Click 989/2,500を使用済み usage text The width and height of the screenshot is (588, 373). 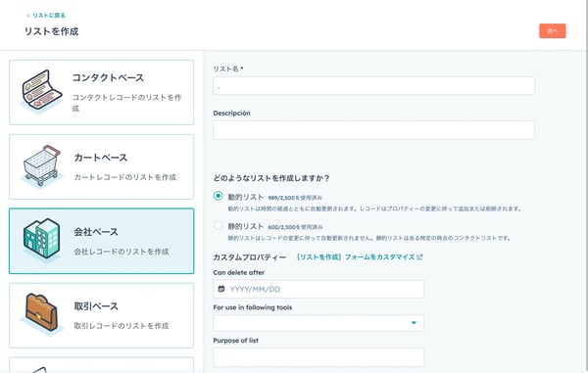[x=295, y=198]
